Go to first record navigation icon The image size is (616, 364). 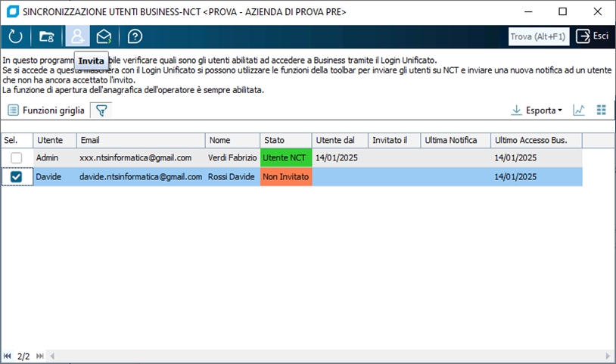7,356
